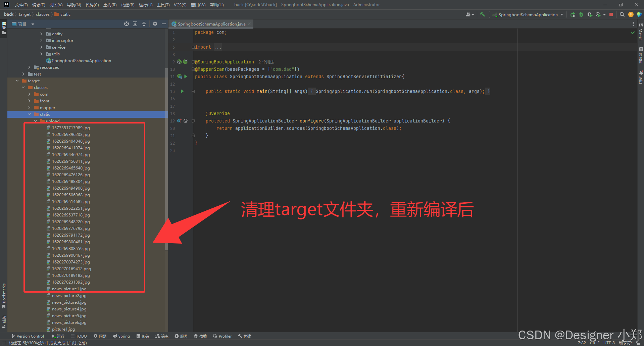Screen dimensions: 644x346
Task: Close the SpringbootSchemaApplication.java editor tab
Action: click(249, 24)
